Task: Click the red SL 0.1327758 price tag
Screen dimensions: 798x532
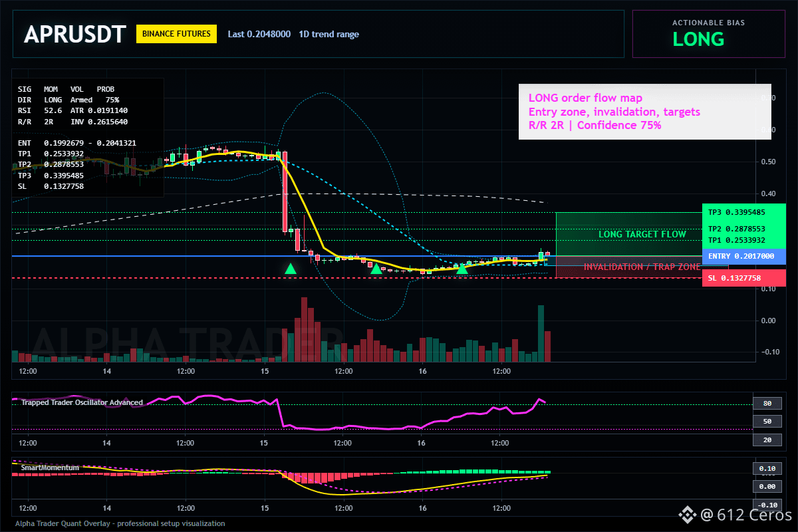Action: [743, 278]
